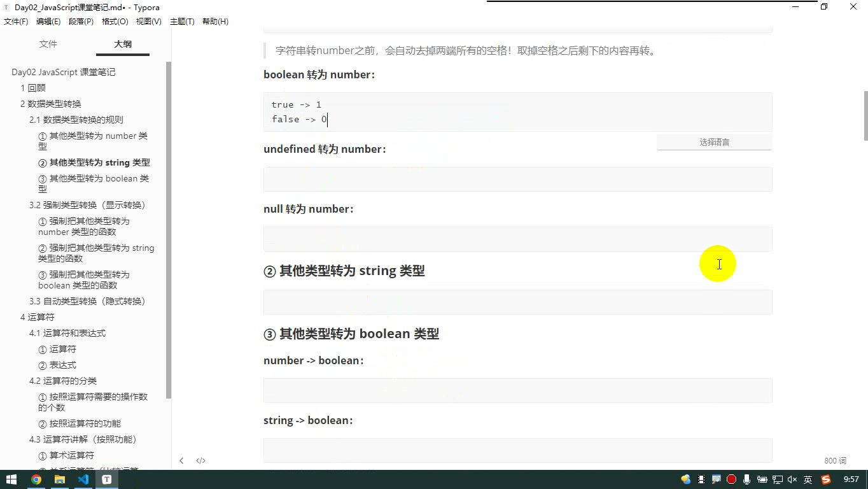868x489 pixels.
Task: Click the 9:57 taskbar clock
Action: tap(851, 479)
